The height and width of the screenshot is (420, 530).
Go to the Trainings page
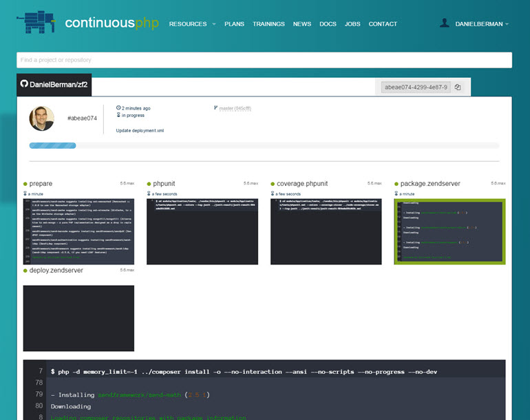click(x=268, y=24)
